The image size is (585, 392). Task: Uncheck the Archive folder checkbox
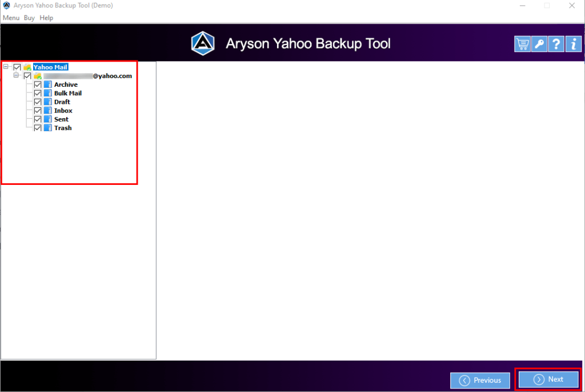point(38,84)
